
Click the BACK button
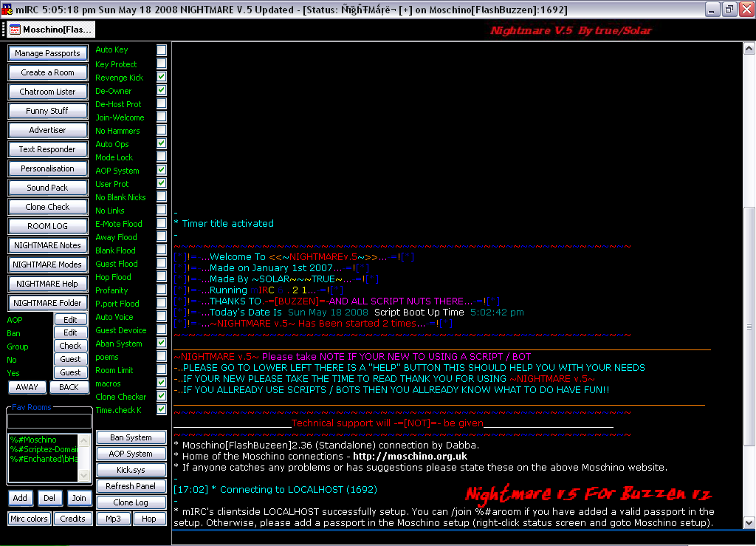point(69,387)
